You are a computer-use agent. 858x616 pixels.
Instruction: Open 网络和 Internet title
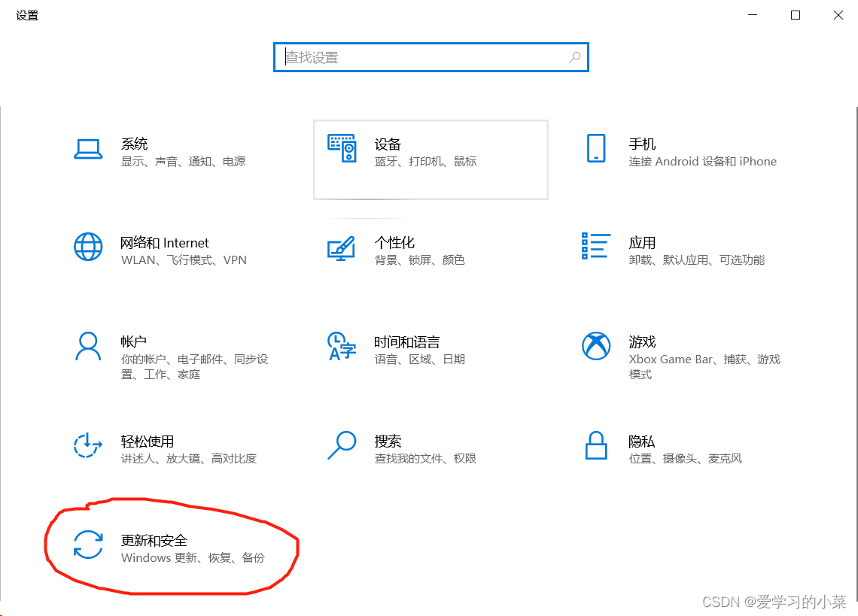click(x=165, y=243)
